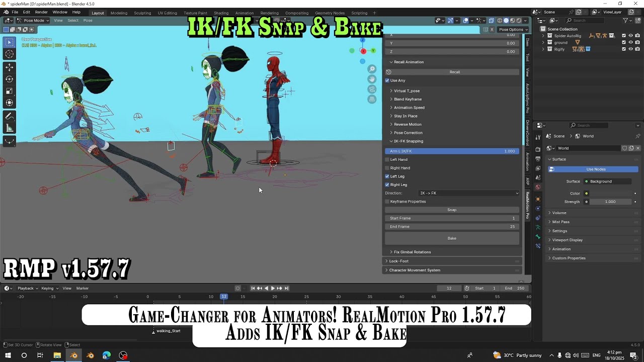Expand Spider AutoRig collection in Outliner
644x362 pixels.
[543, 36]
